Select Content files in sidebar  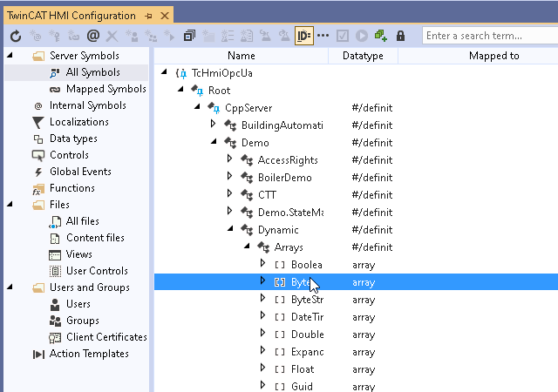(95, 238)
